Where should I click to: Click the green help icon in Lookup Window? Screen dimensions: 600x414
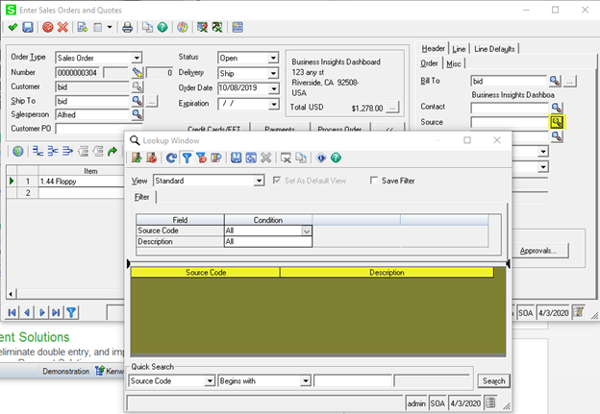tap(336, 158)
